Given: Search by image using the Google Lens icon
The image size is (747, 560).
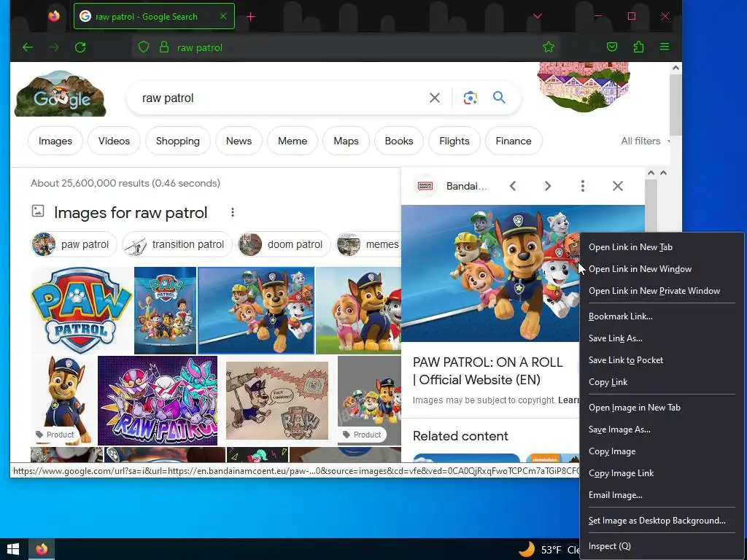Looking at the screenshot, I should pos(470,98).
